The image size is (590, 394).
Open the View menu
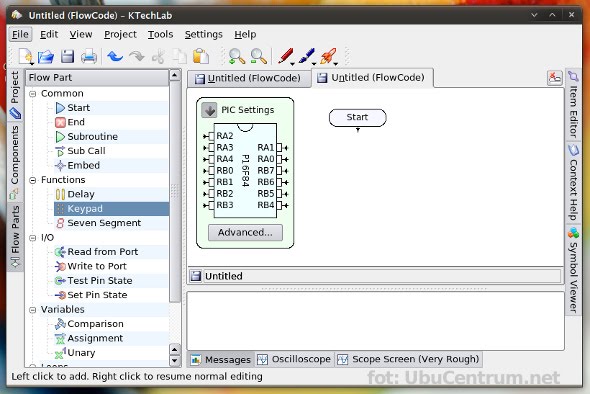coord(81,35)
